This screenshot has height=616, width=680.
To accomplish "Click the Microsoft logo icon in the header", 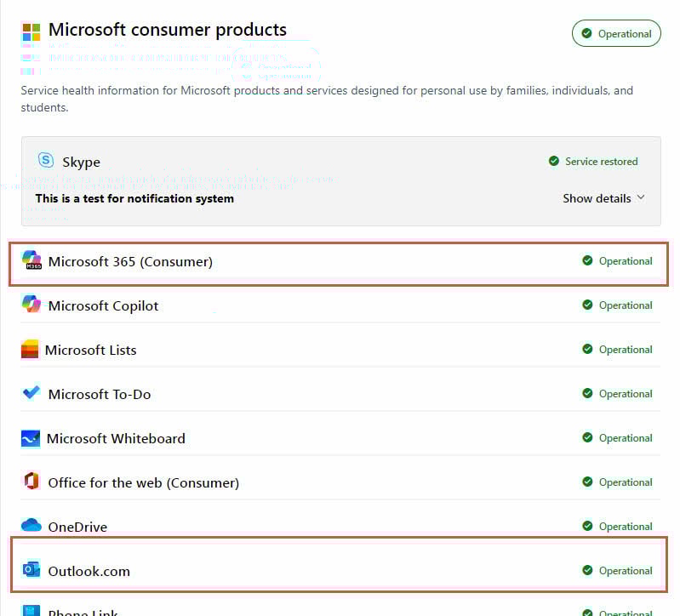I will 31,32.
